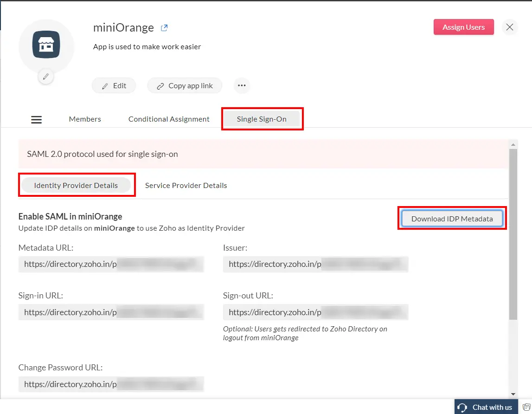Switch to the Service Provider Details tab
Viewport: 532px width, 414px height.
point(186,186)
